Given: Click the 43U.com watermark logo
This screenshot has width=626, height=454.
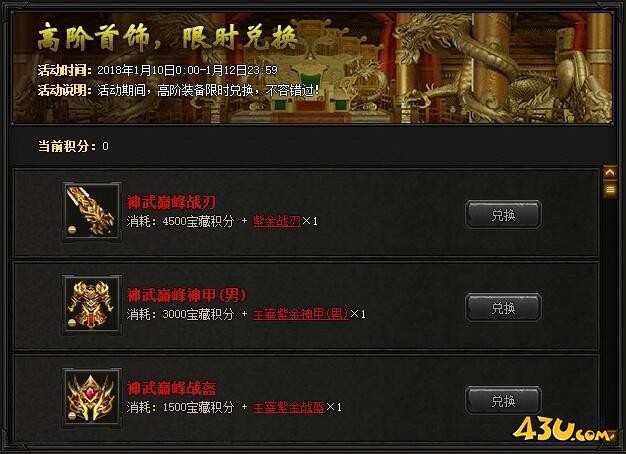Looking at the screenshot, I should 562,430.
